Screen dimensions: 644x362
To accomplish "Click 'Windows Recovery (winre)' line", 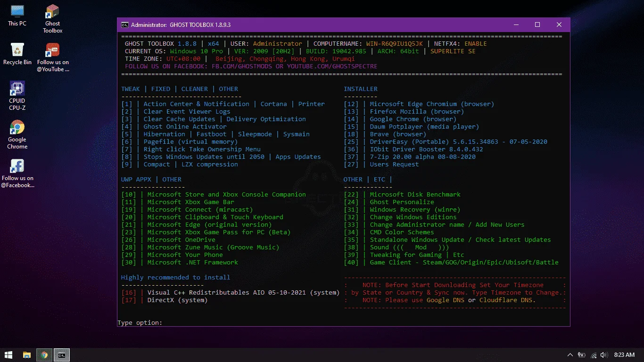I will [415, 210].
